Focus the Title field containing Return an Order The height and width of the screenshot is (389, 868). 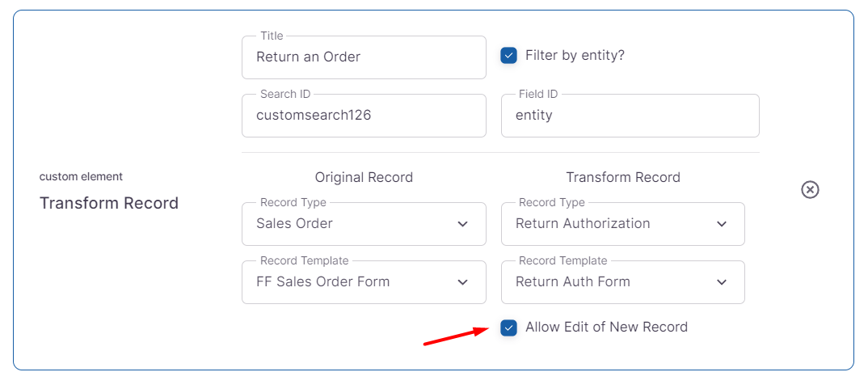(x=364, y=57)
